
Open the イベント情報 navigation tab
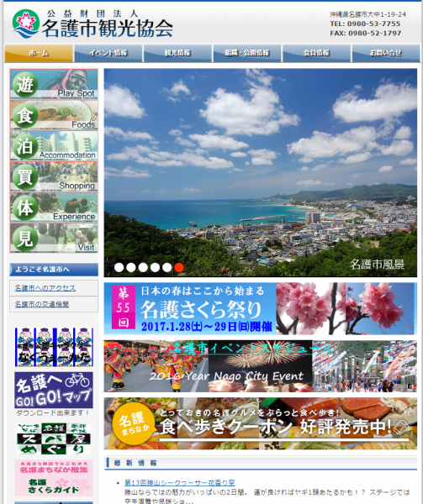click(x=108, y=53)
